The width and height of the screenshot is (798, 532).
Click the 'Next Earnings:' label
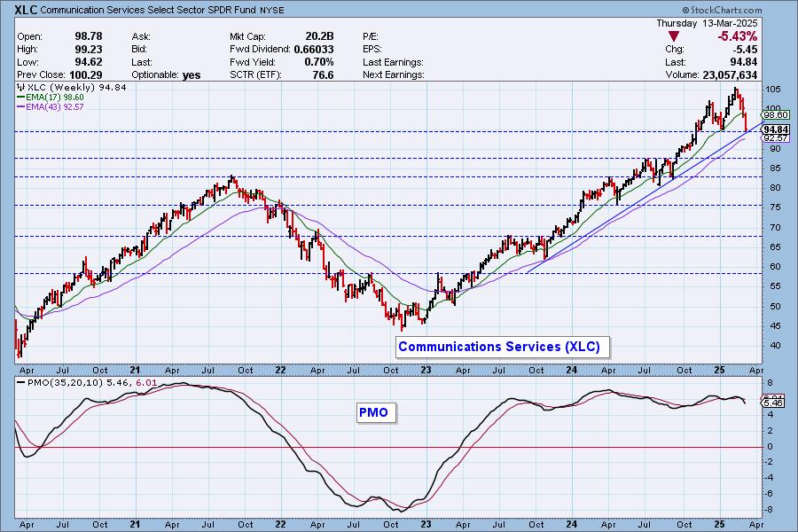pyautogui.click(x=394, y=74)
